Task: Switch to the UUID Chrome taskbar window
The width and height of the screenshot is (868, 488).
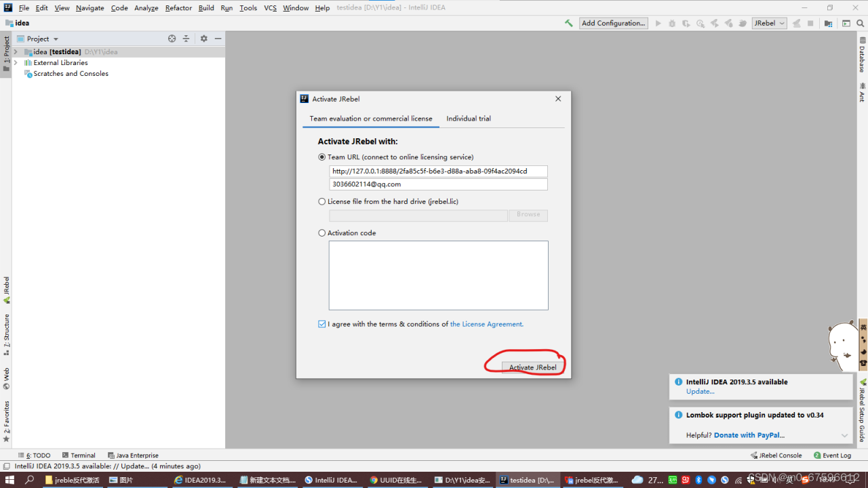Action: (x=396, y=480)
